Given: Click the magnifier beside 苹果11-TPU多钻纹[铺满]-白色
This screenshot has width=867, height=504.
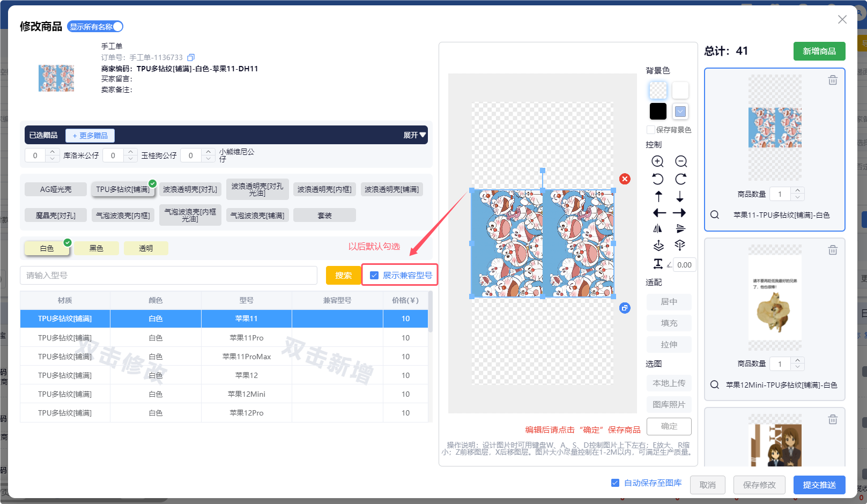Looking at the screenshot, I should click(x=715, y=215).
